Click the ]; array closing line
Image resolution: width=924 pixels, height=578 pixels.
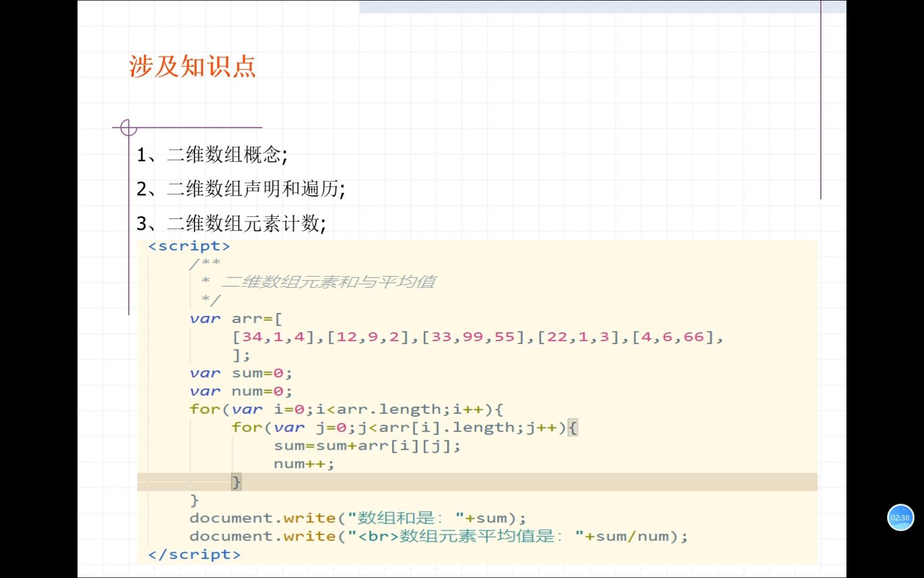[x=241, y=355]
